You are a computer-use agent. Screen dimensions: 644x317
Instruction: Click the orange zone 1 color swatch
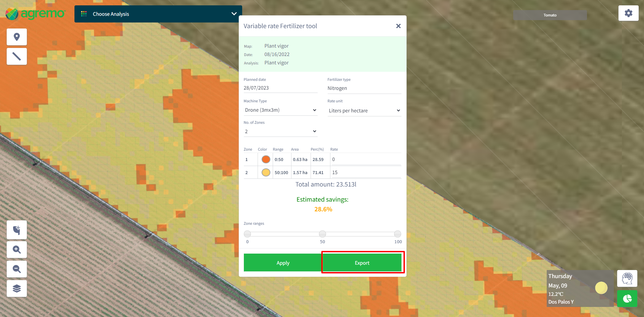[x=266, y=159]
